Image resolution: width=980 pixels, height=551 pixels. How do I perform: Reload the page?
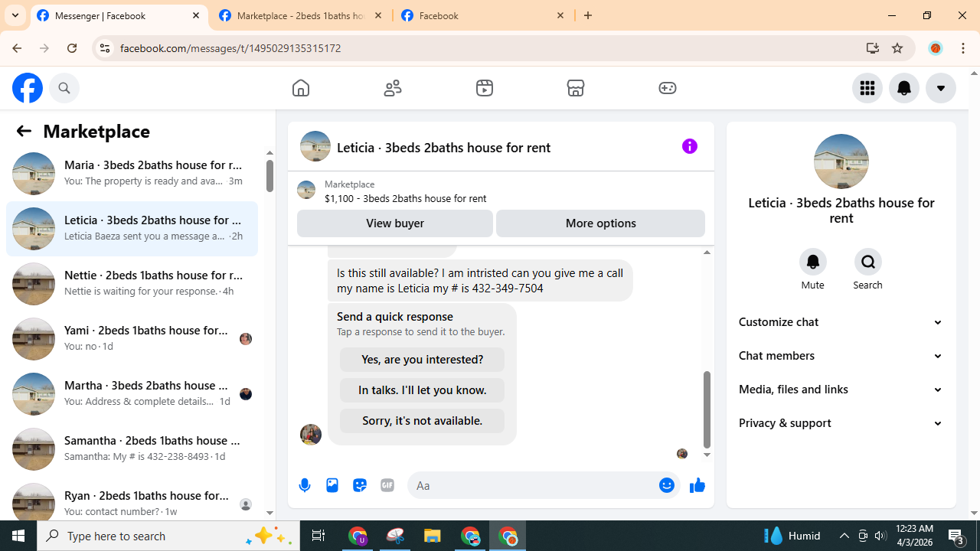coord(72,48)
